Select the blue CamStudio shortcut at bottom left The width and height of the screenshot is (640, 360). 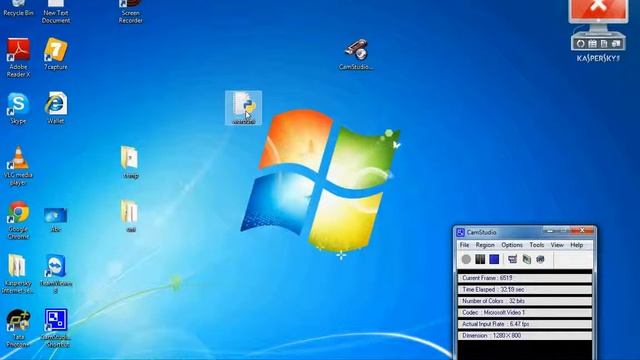(x=56, y=328)
